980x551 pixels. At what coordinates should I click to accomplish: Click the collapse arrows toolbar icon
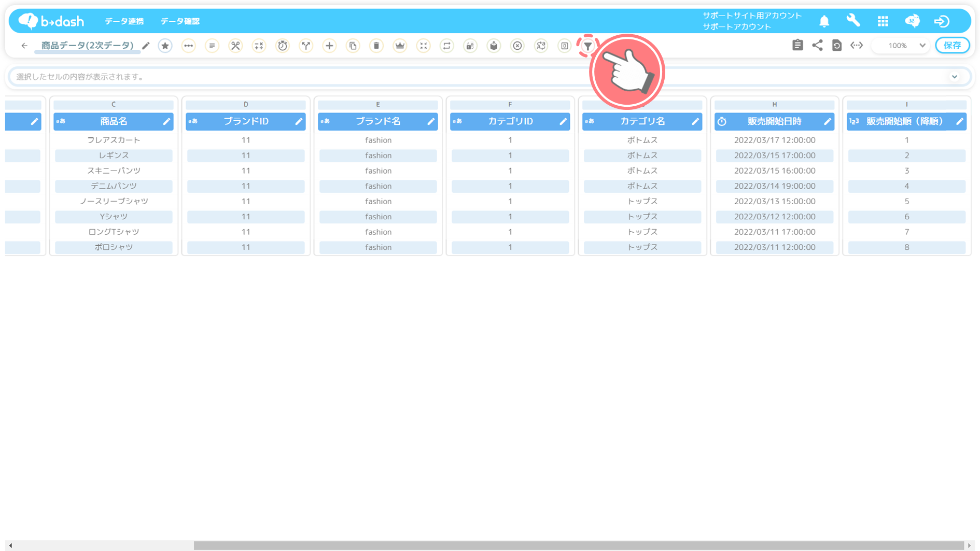pos(424,46)
